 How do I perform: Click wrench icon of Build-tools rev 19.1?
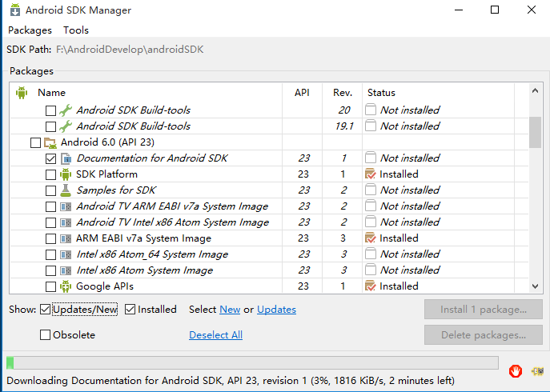pyautogui.click(x=66, y=126)
